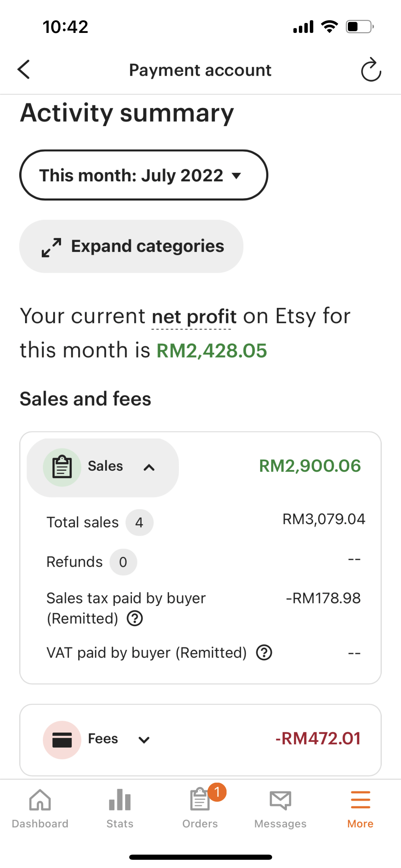Viewport: 401px width, 868px height.
Task: Tap the underlined net profit link
Action: [194, 316]
